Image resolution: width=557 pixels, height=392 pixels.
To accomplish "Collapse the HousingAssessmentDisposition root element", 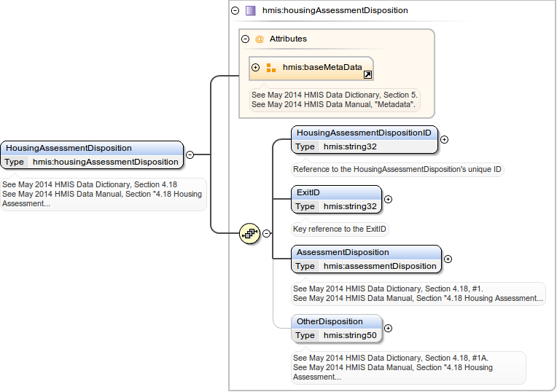I will [190, 154].
